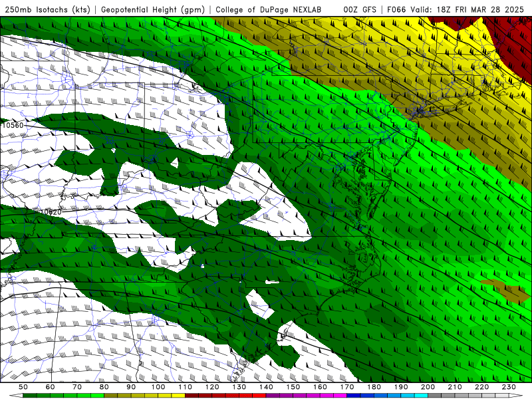Screen dimensions: 532x399
Task: Click the 200 label on the color bar
Action: click(428, 387)
